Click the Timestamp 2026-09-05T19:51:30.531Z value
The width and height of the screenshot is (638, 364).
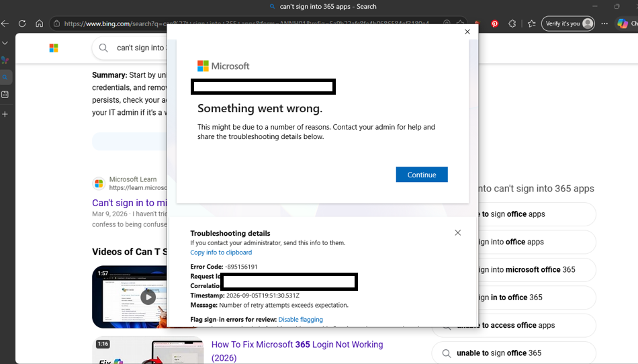(x=263, y=295)
